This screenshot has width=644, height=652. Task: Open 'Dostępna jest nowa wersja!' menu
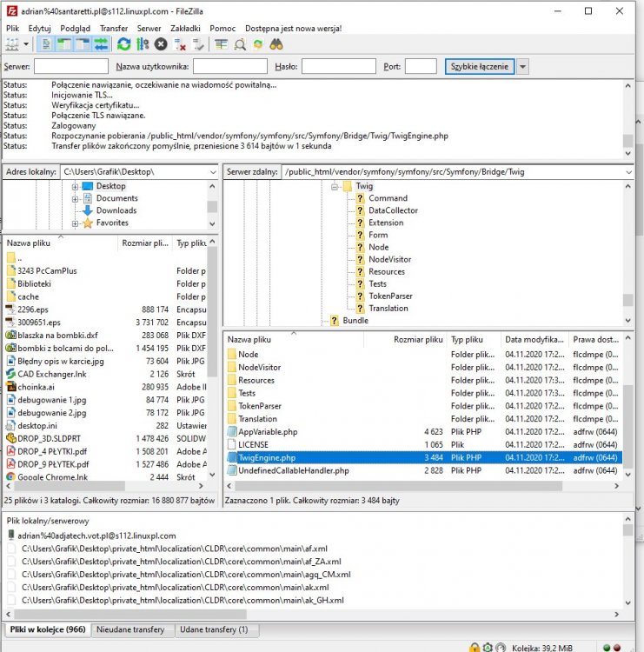point(293,29)
